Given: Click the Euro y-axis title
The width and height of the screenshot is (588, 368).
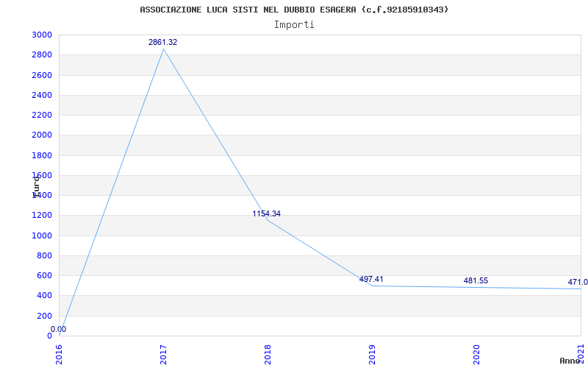Looking at the screenshot, I should (x=36, y=186).
